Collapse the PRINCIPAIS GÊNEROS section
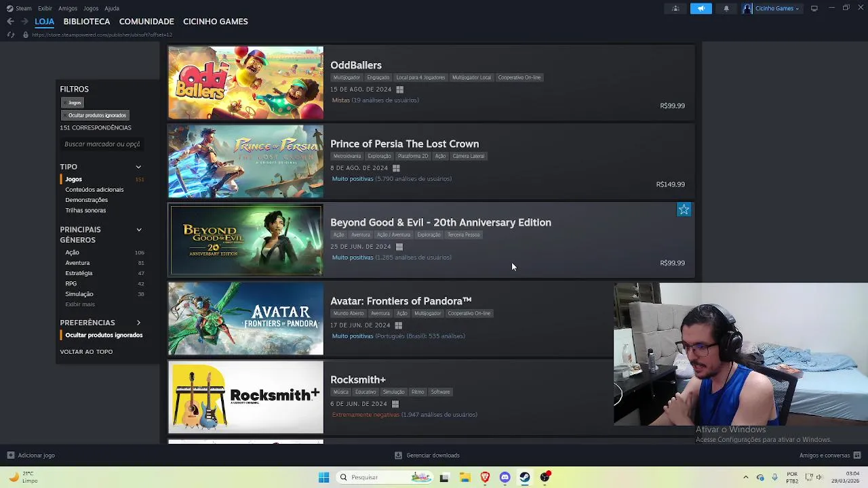 tap(138, 230)
